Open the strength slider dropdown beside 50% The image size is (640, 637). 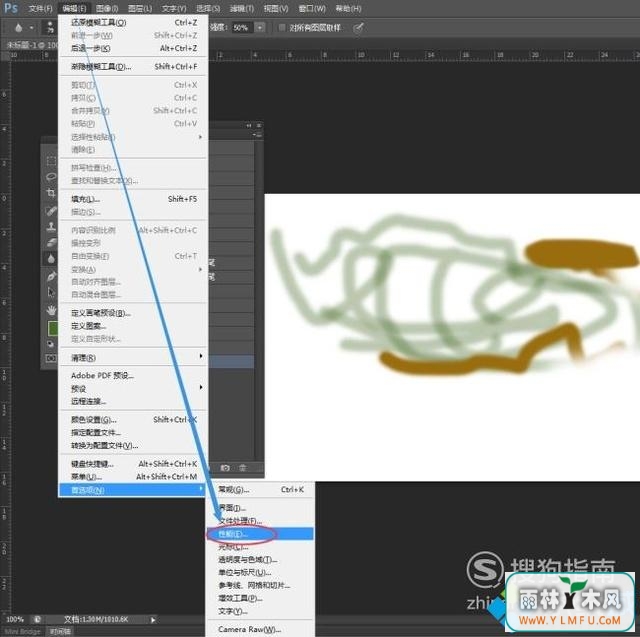point(260,27)
